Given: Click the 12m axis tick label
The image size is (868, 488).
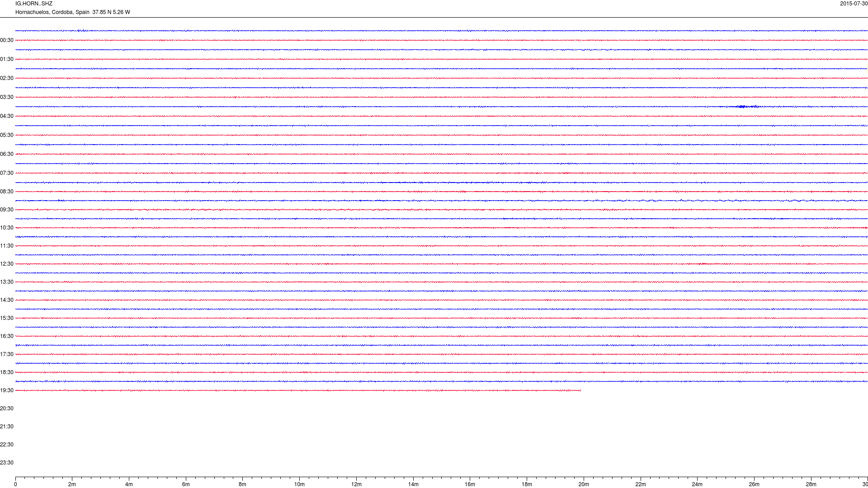Looking at the screenshot, I should pos(356,484).
